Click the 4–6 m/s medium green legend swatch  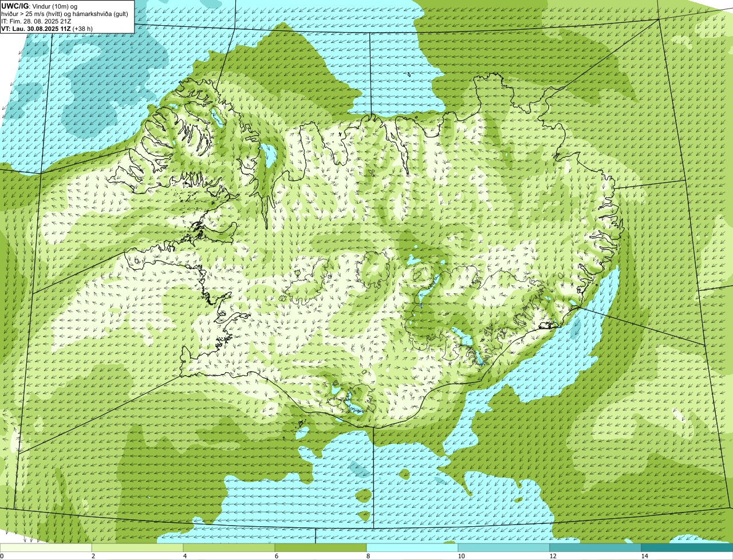point(229,547)
